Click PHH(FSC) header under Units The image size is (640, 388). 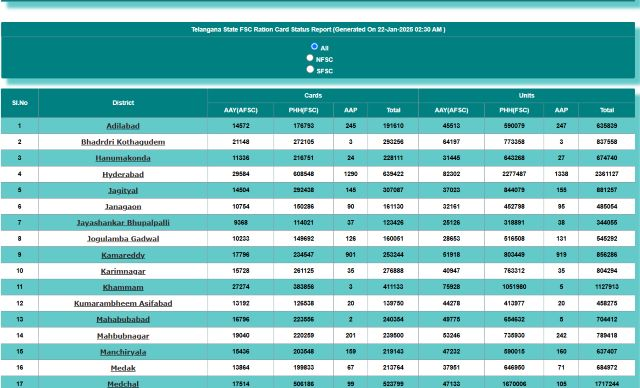[514, 110]
